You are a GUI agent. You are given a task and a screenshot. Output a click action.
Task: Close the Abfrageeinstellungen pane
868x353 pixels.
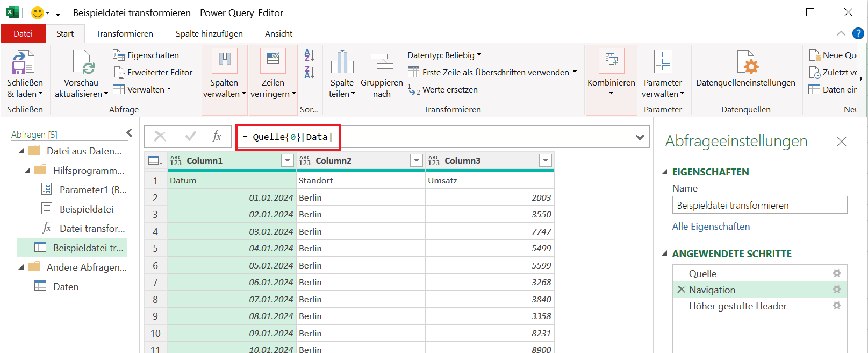tap(842, 142)
